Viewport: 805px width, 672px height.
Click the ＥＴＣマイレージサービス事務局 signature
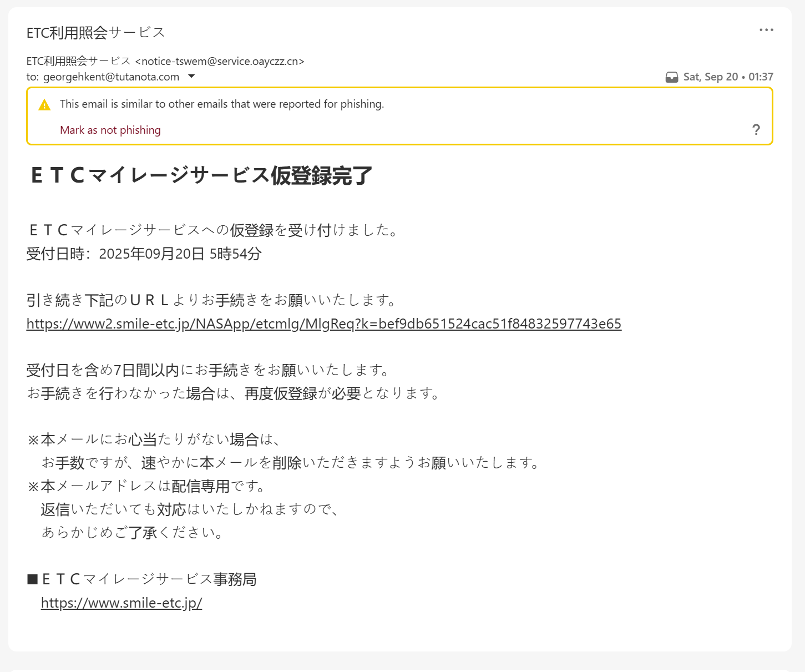[148, 579]
